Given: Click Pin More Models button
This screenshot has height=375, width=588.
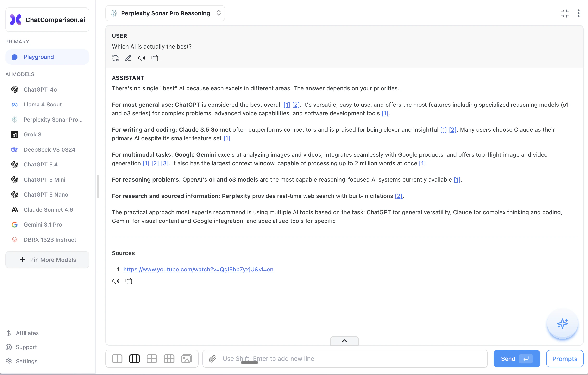Looking at the screenshot, I should click(x=47, y=260).
